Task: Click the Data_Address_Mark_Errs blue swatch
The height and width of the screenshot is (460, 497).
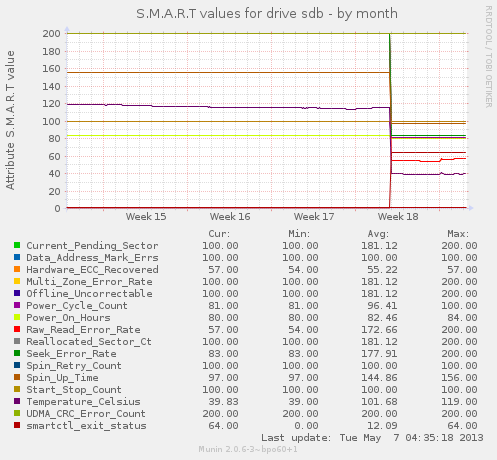Action: (x=17, y=257)
